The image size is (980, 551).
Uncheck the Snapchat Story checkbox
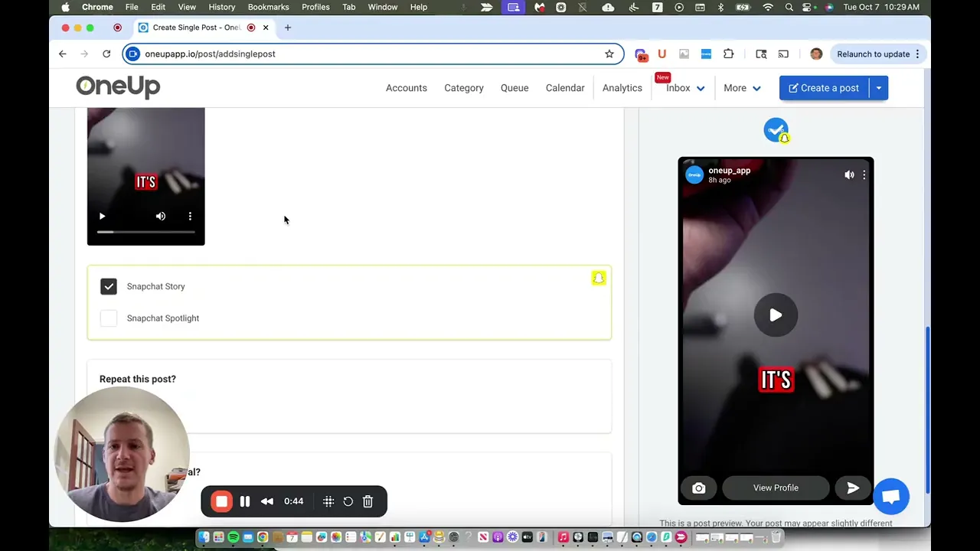pos(109,286)
